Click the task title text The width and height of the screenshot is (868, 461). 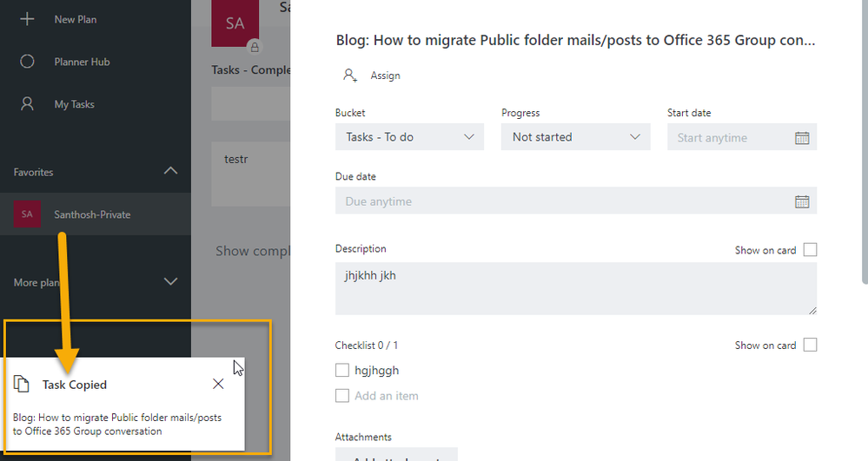point(576,41)
